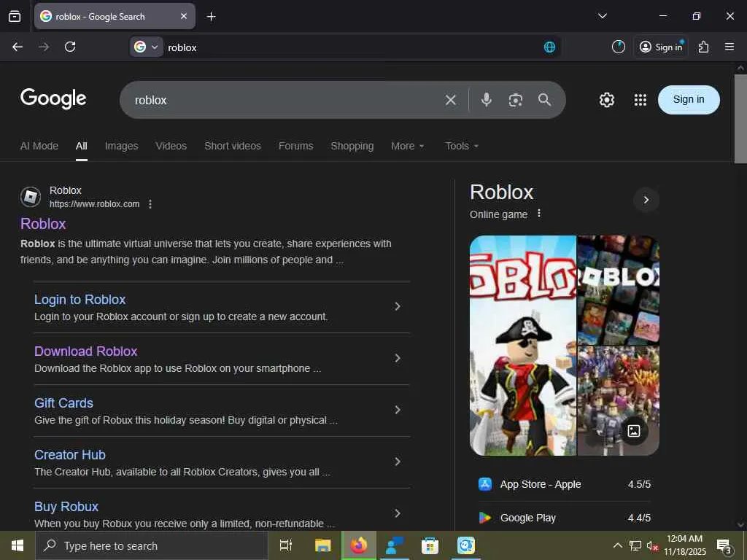
Task: Open the Download Roblox sitelink
Action: click(x=86, y=351)
